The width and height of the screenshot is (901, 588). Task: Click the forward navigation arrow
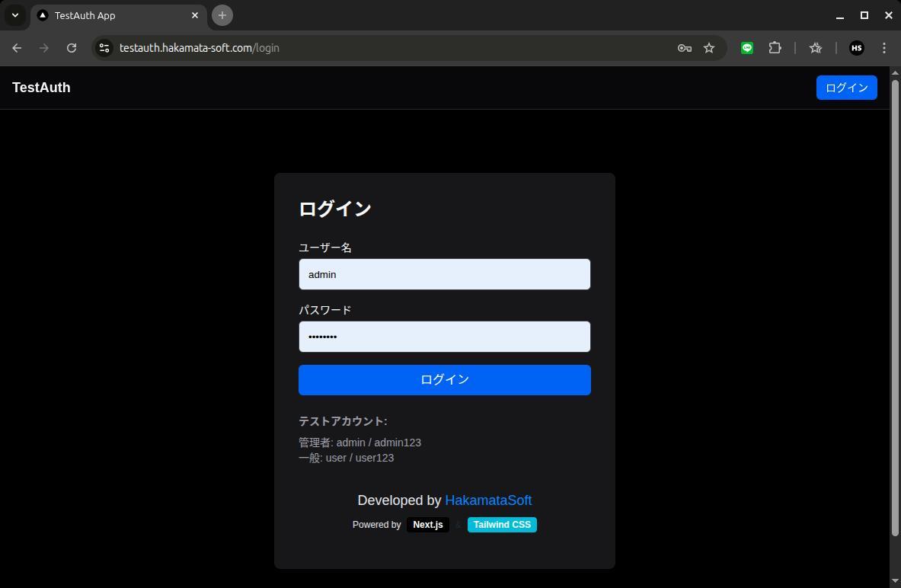click(x=44, y=47)
